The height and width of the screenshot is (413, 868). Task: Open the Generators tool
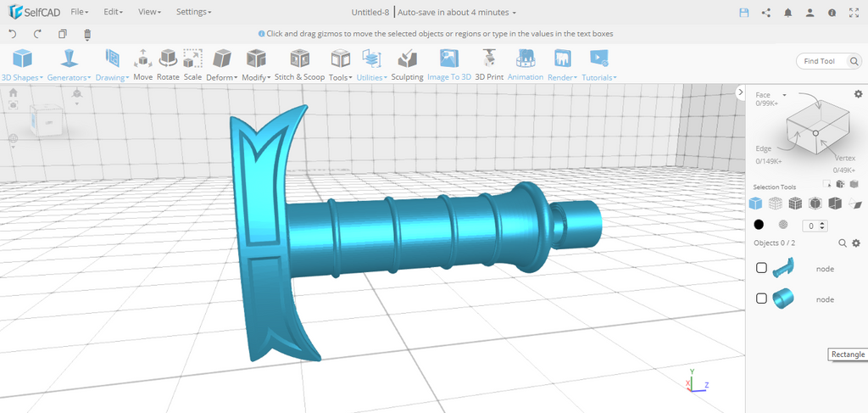pyautogui.click(x=69, y=65)
